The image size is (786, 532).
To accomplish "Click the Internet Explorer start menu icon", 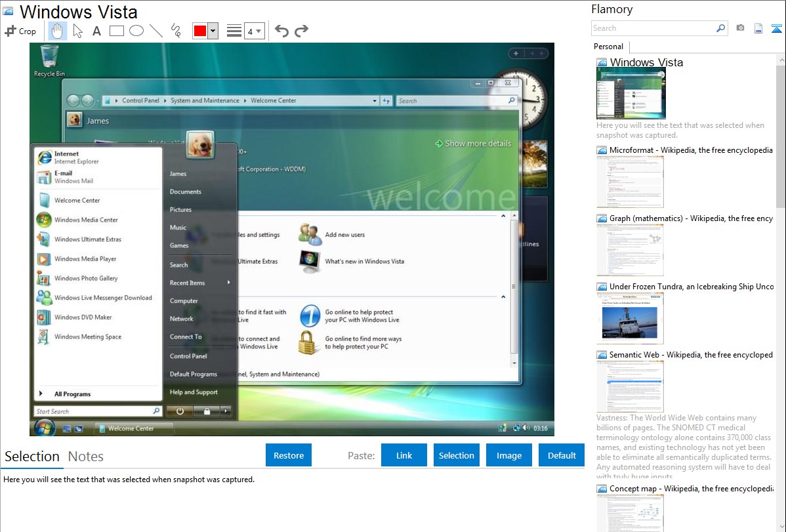I will tap(45, 157).
